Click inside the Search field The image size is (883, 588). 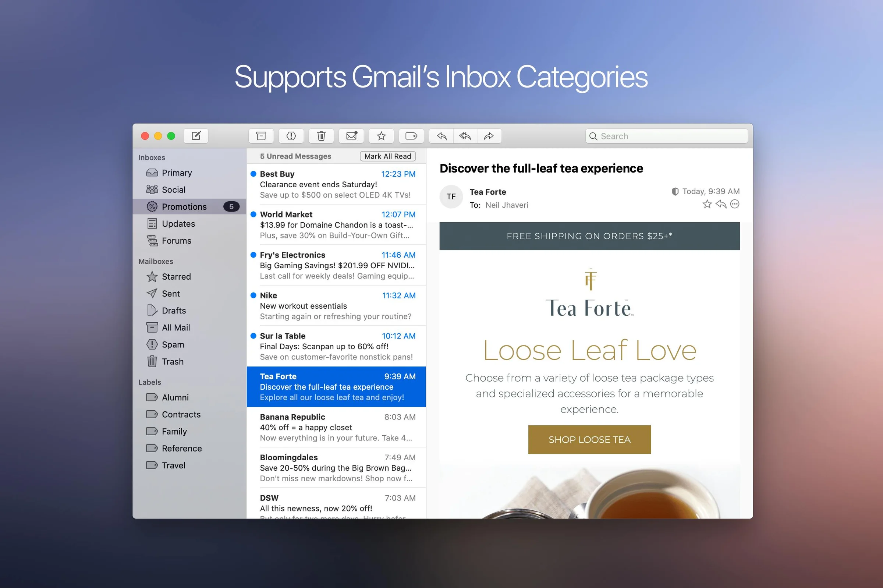tap(666, 136)
